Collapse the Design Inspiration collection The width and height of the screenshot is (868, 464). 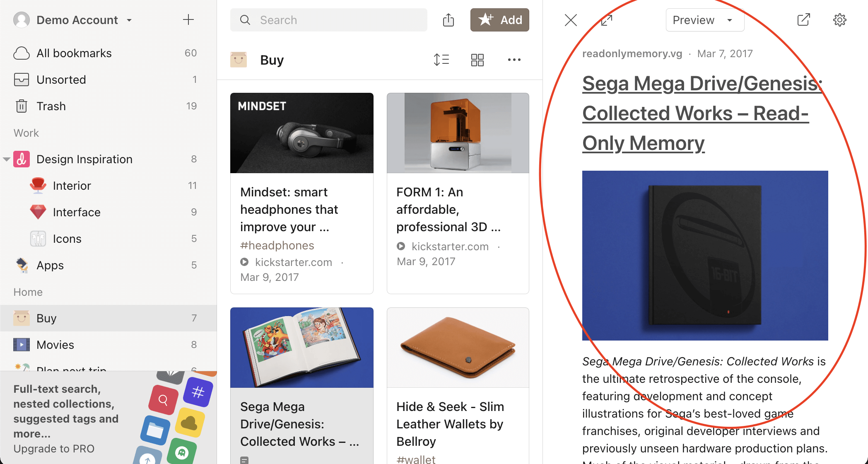pos(6,159)
